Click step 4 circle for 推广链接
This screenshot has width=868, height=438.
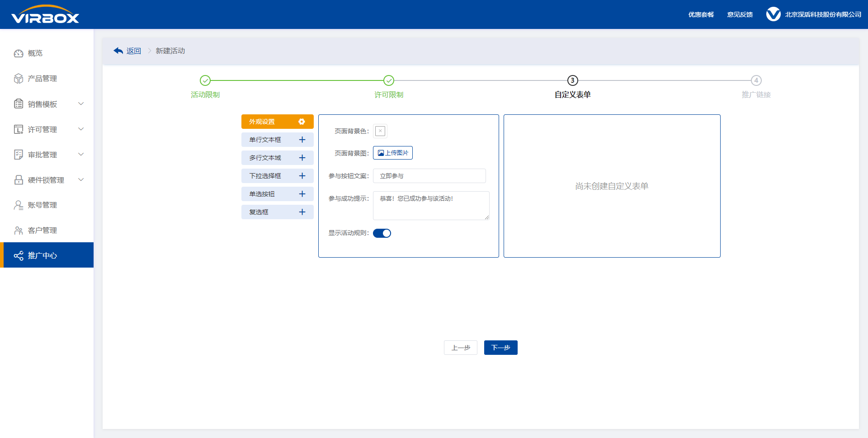point(756,80)
